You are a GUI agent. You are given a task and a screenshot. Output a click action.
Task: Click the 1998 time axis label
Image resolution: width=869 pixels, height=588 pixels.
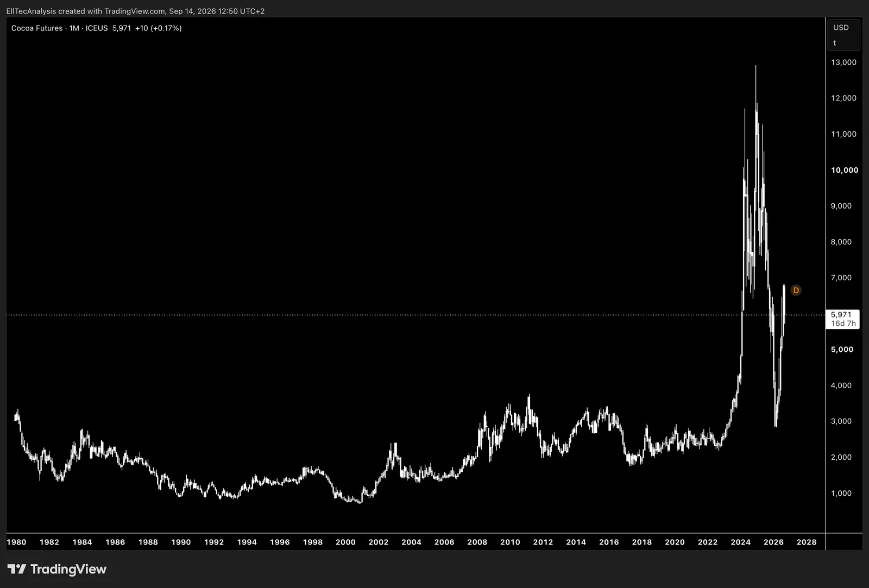tap(313, 542)
